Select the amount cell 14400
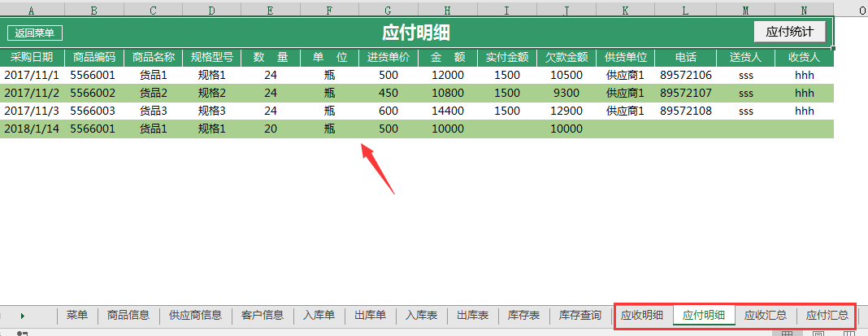This screenshot has height=336, width=868. 447,111
